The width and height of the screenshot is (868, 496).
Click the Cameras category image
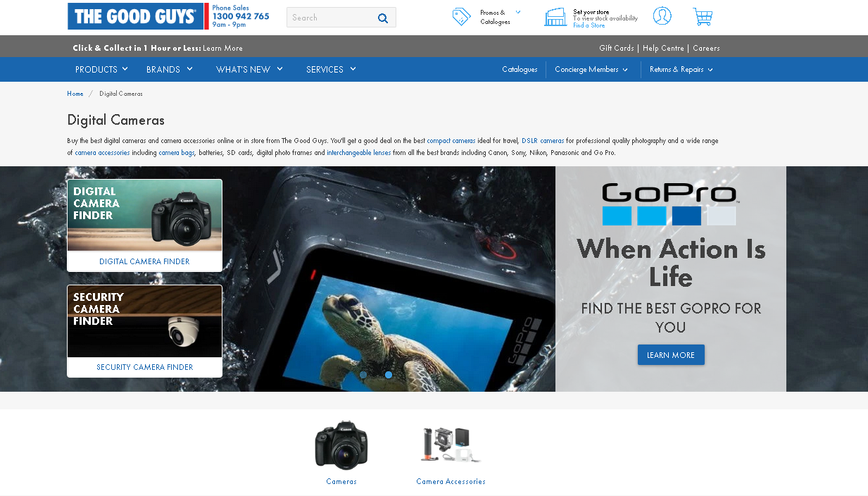click(x=341, y=445)
